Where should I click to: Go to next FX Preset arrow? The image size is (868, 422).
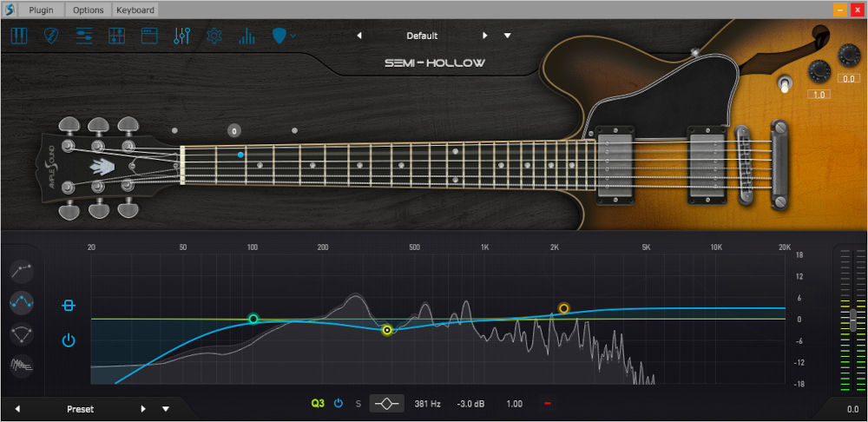[x=143, y=409]
